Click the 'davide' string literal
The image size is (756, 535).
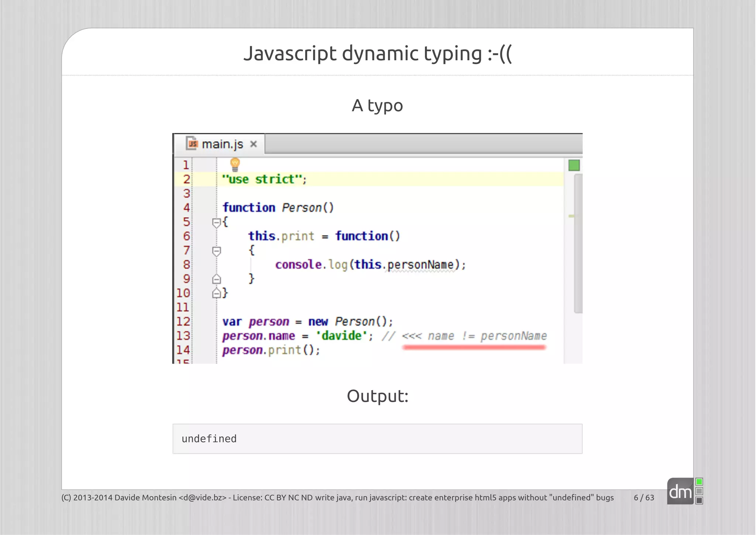pyautogui.click(x=341, y=336)
